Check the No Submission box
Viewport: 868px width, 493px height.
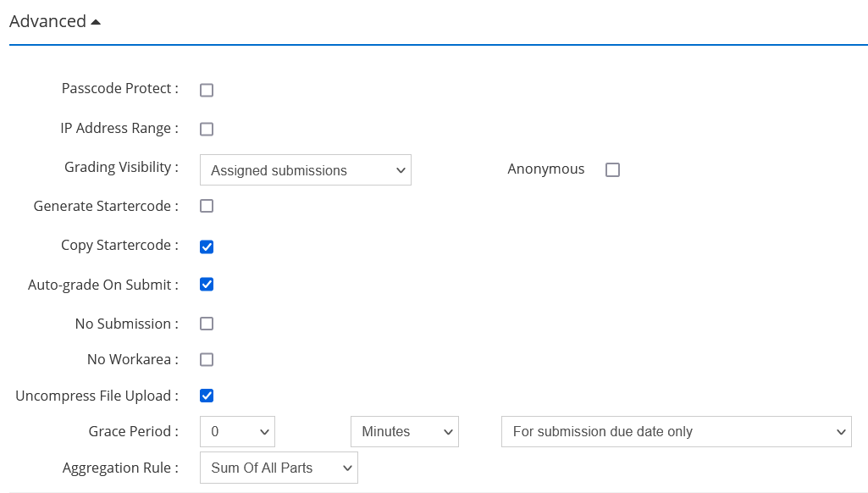(207, 324)
